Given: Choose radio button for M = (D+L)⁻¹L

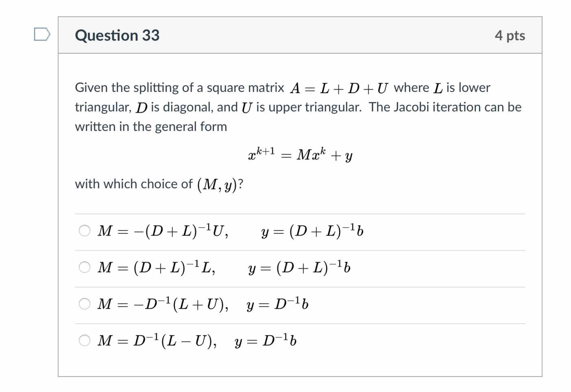Looking at the screenshot, I should [84, 267].
